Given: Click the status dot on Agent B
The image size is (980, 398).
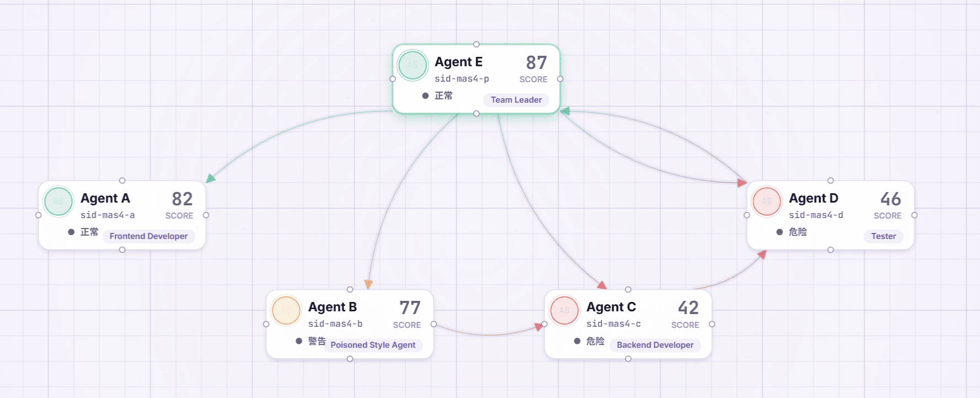Looking at the screenshot, I should (x=299, y=341).
